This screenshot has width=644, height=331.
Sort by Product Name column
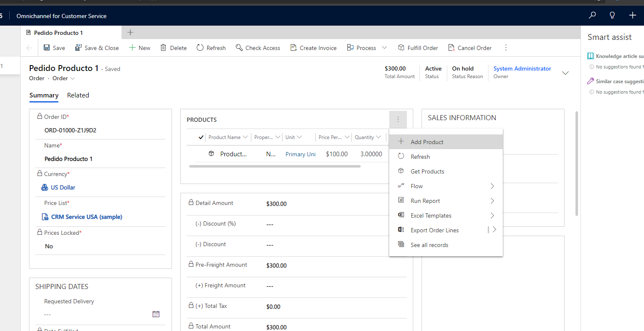[x=228, y=137]
